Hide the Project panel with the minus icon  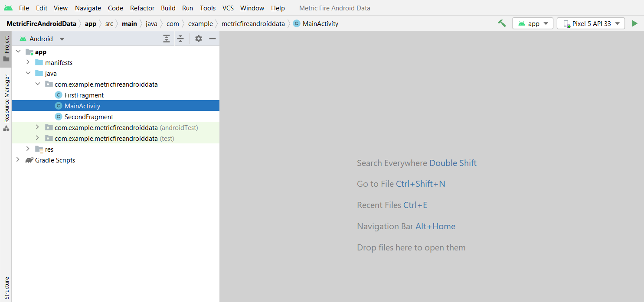pyautogui.click(x=212, y=39)
